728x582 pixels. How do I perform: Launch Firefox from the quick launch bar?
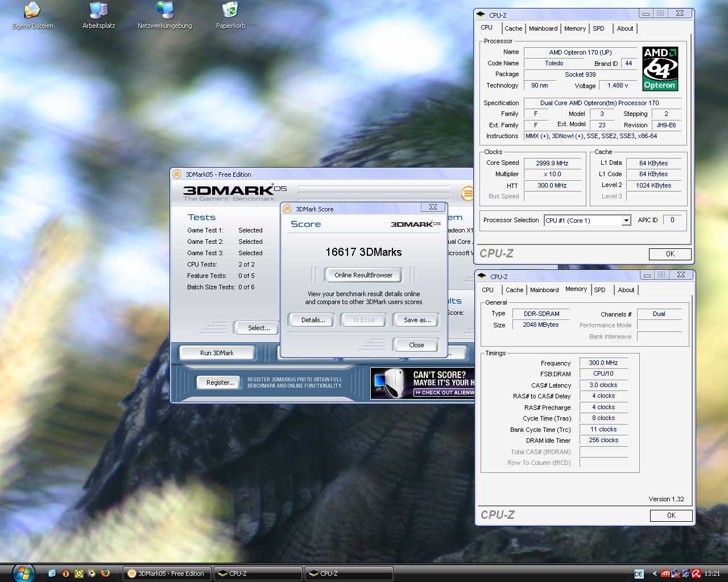tap(105, 573)
